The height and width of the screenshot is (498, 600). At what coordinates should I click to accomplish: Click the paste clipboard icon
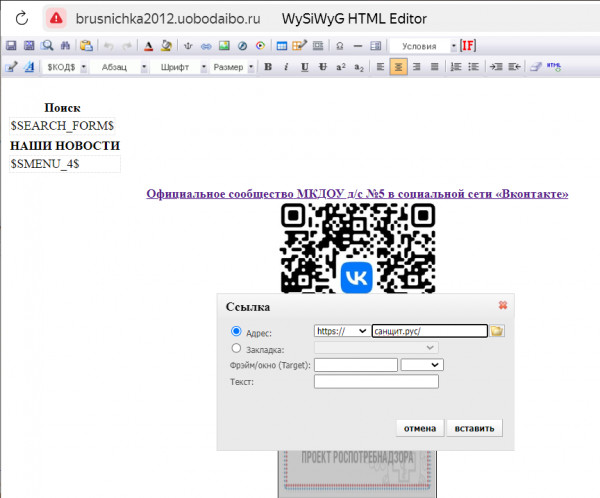point(86,46)
